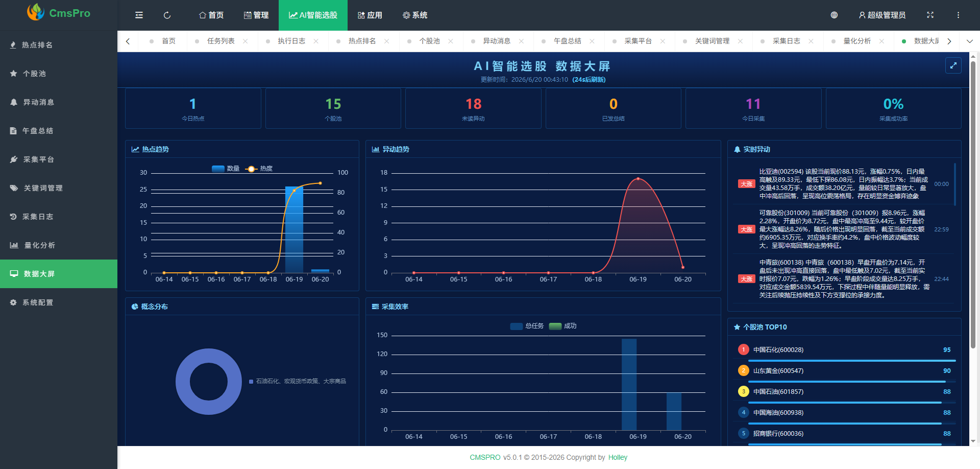Open 午盘总结 document item in sidebar
The image size is (980, 469).
59,131
